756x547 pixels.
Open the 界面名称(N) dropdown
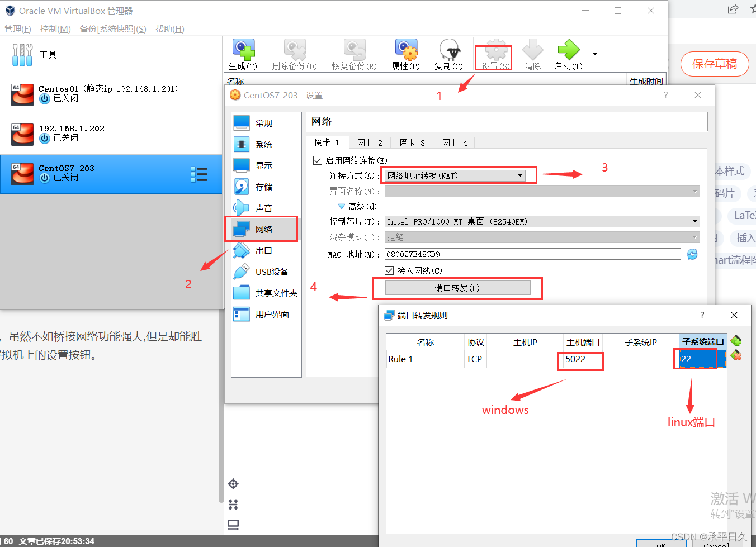tap(542, 191)
